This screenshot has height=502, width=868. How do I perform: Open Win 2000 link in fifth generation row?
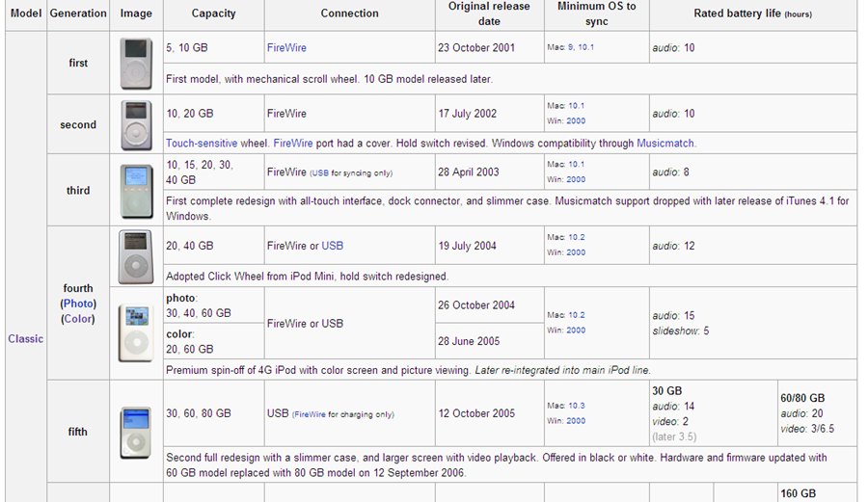(576, 421)
